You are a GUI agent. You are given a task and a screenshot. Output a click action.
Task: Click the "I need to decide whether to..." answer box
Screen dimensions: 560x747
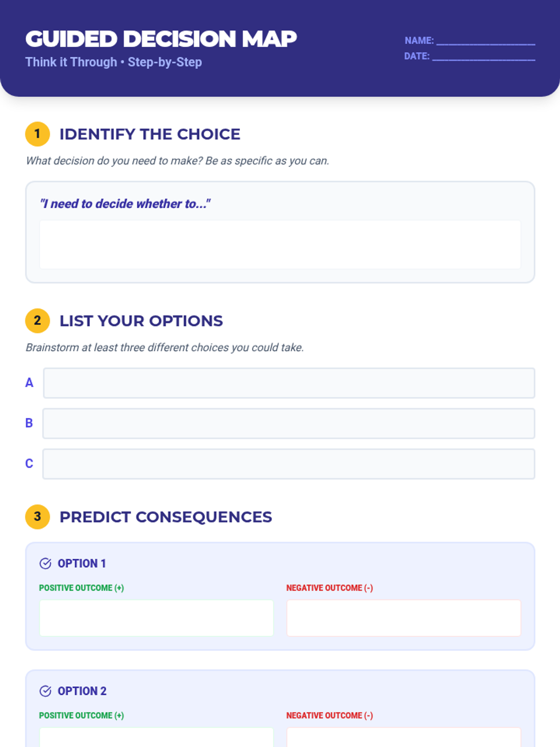coord(280,245)
